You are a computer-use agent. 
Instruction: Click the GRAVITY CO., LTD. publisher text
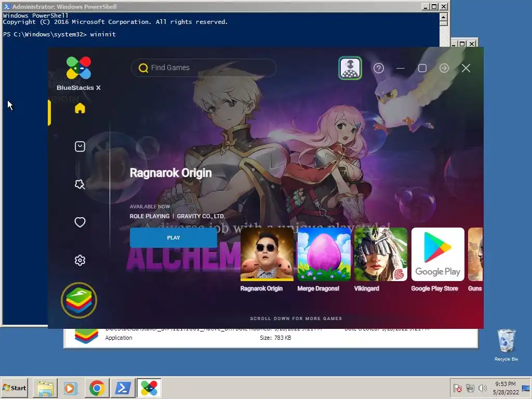pyautogui.click(x=201, y=216)
